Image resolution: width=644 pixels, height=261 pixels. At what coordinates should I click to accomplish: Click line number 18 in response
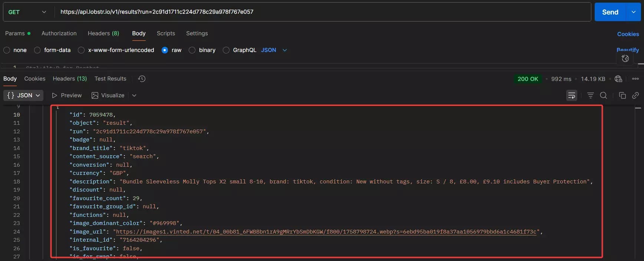[17, 182]
